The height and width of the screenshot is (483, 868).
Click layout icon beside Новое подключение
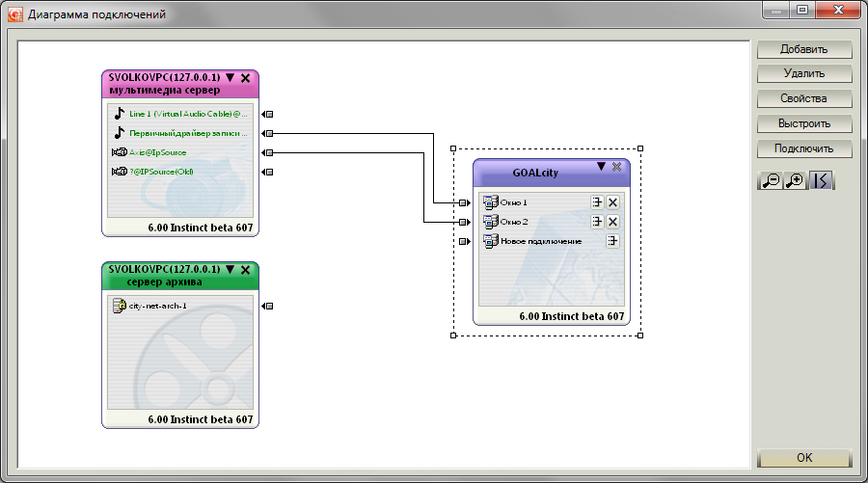click(612, 241)
